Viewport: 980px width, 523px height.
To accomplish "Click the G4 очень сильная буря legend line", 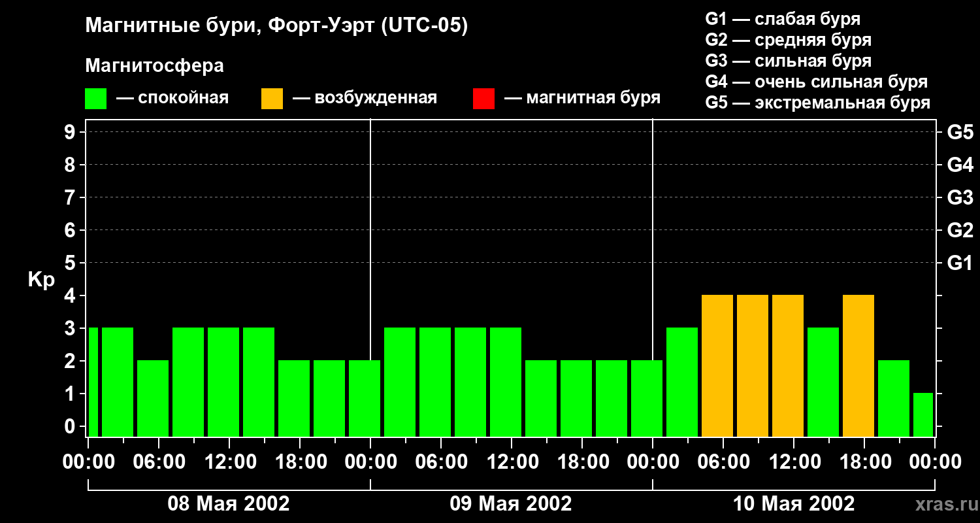I will tap(817, 82).
